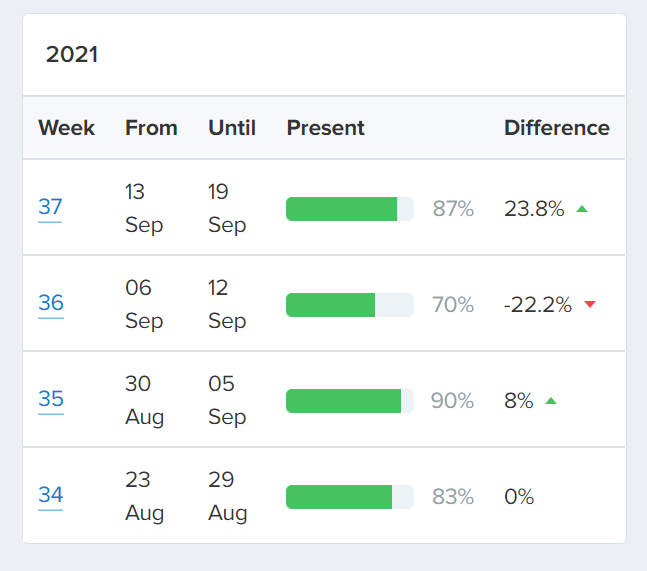
Task: Click the From column header
Action: (151, 128)
